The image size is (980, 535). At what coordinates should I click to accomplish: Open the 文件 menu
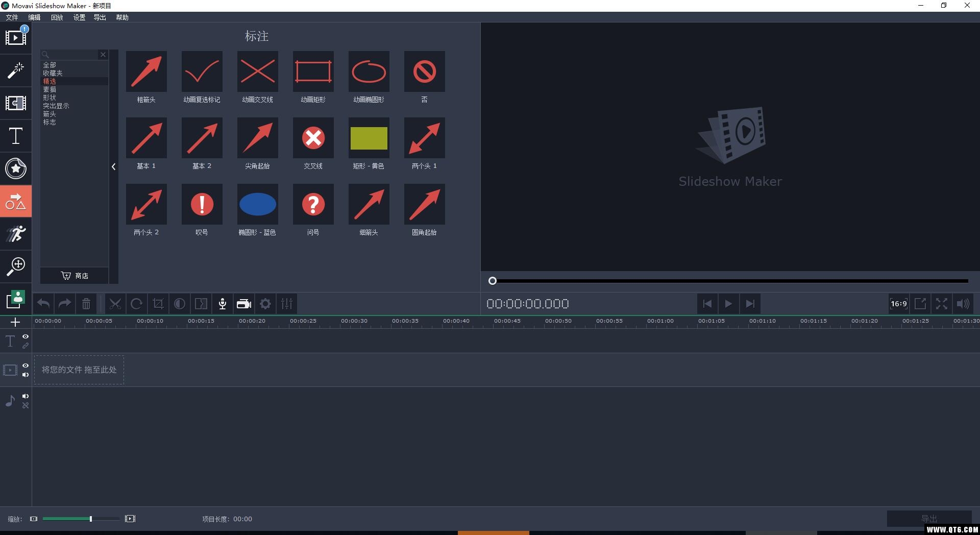pos(12,17)
